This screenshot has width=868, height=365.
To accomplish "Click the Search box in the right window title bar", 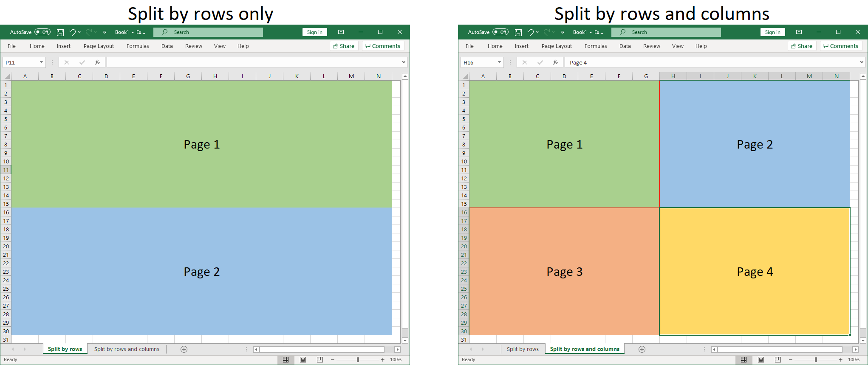I will (x=666, y=32).
